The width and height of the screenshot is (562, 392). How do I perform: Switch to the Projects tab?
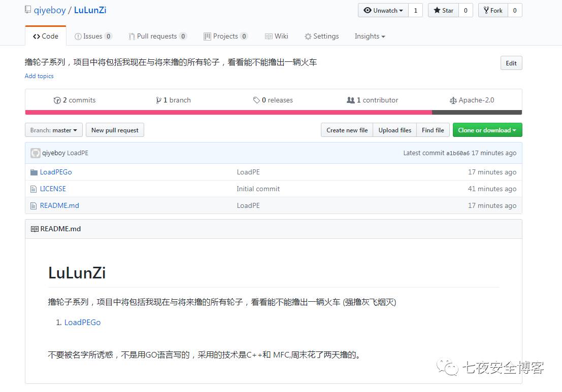tap(225, 36)
